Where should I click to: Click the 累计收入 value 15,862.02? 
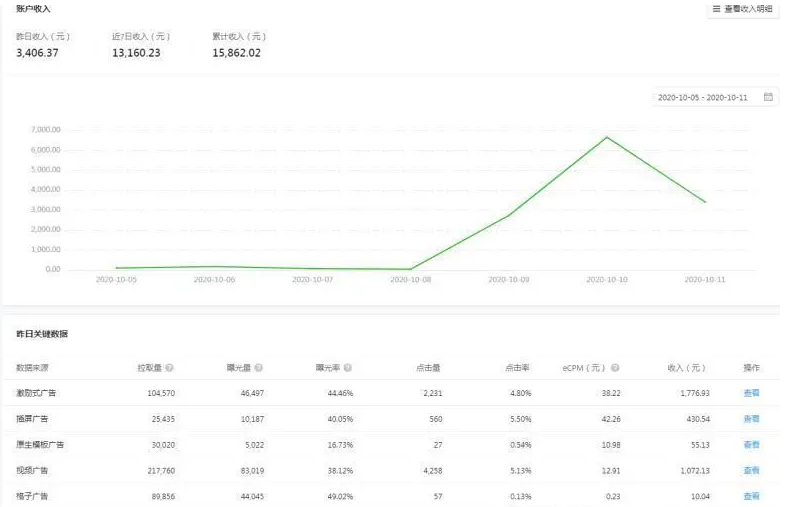point(236,53)
